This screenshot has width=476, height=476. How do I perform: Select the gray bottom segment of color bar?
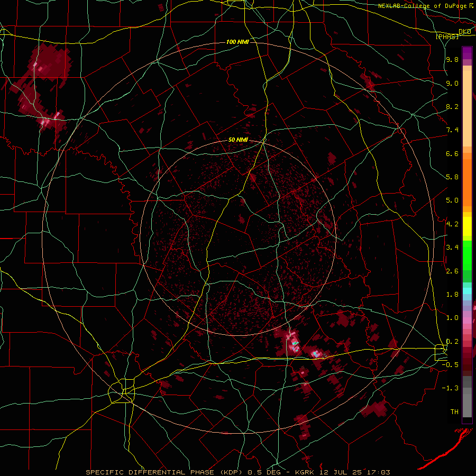pyautogui.click(x=467, y=405)
